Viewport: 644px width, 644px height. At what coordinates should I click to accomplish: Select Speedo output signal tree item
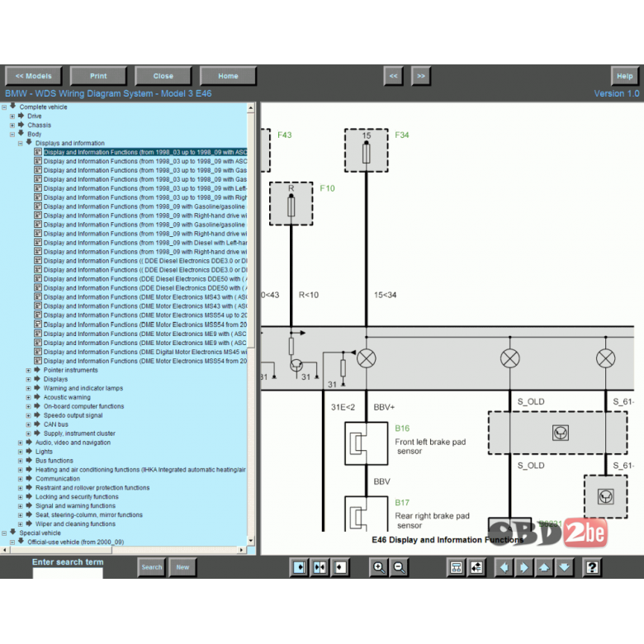73,415
